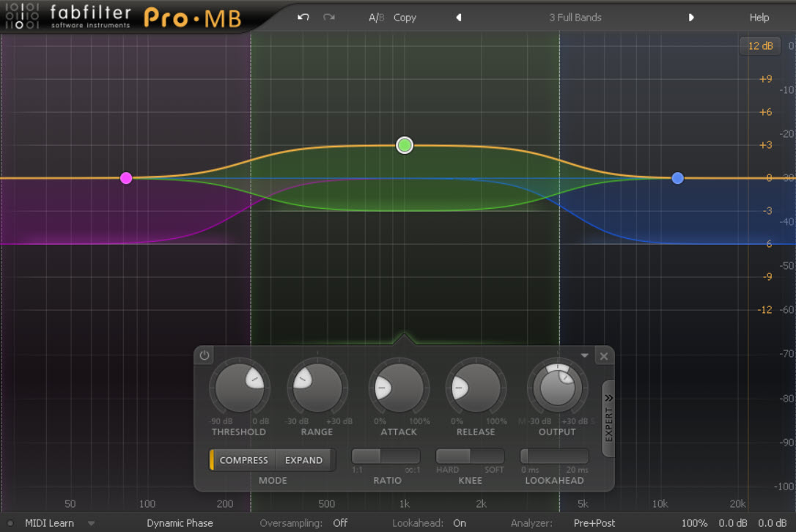Screen dimensions: 796x532
Task: Select the green mid band handle
Action: [404, 145]
